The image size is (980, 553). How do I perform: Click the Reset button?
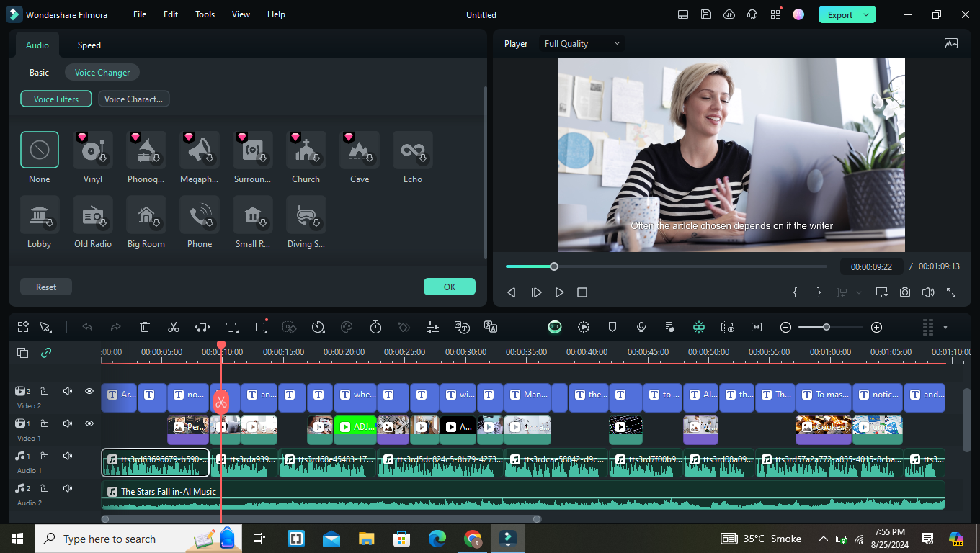[x=46, y=287]
